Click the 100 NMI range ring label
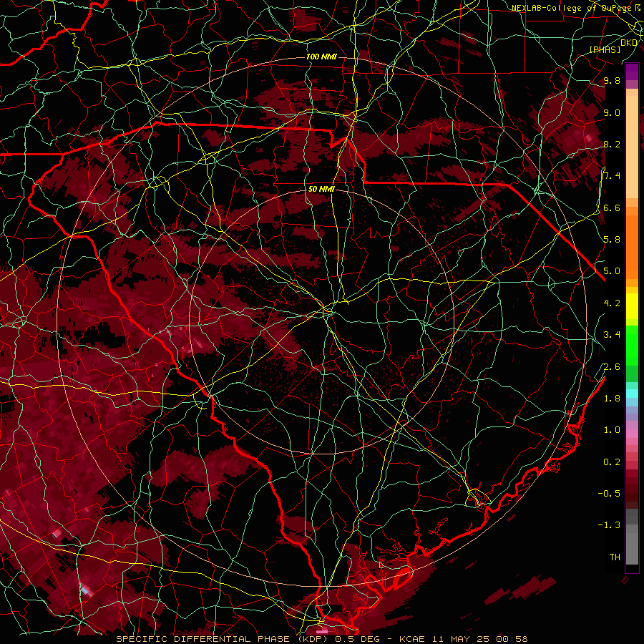The height and width of the screenshot is (644, 644). point(321,57)
